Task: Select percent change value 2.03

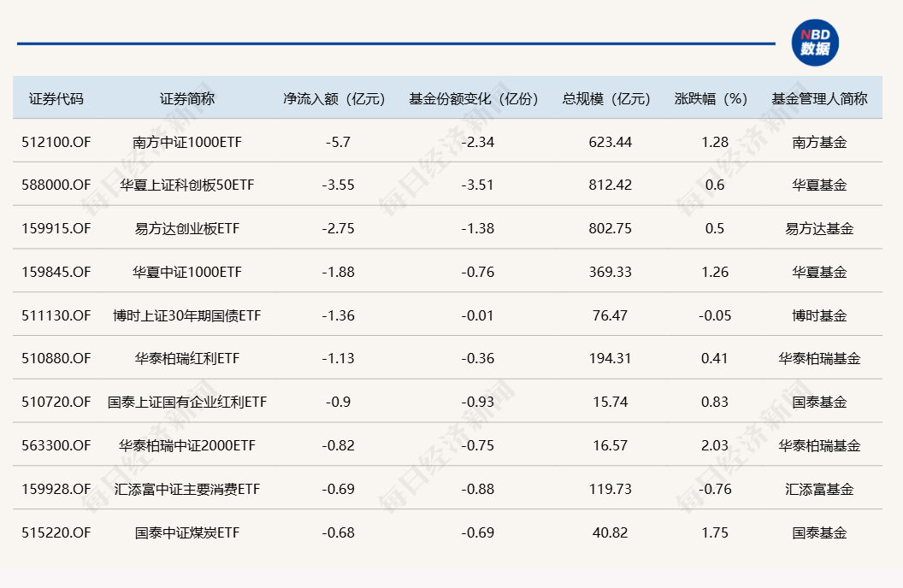Action: [x=715, y=445]
